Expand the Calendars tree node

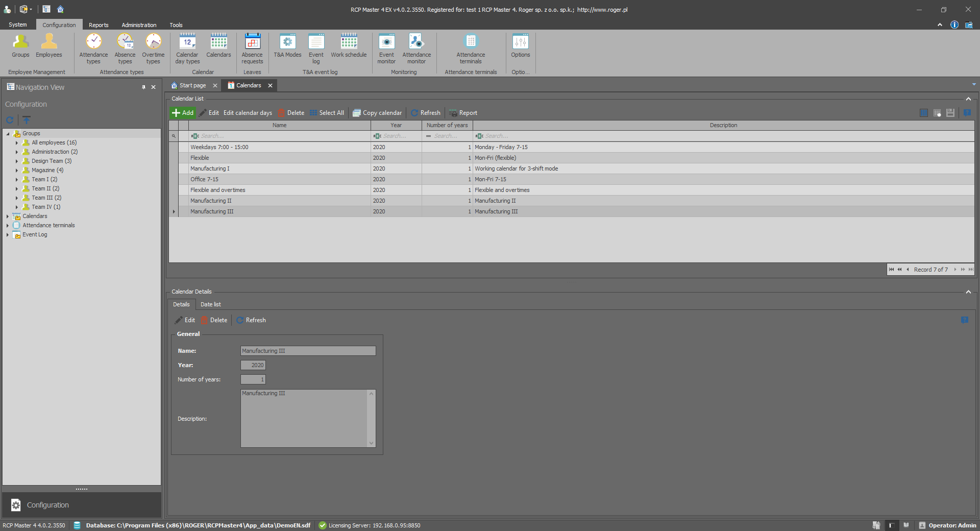click(x=8, y=216)
